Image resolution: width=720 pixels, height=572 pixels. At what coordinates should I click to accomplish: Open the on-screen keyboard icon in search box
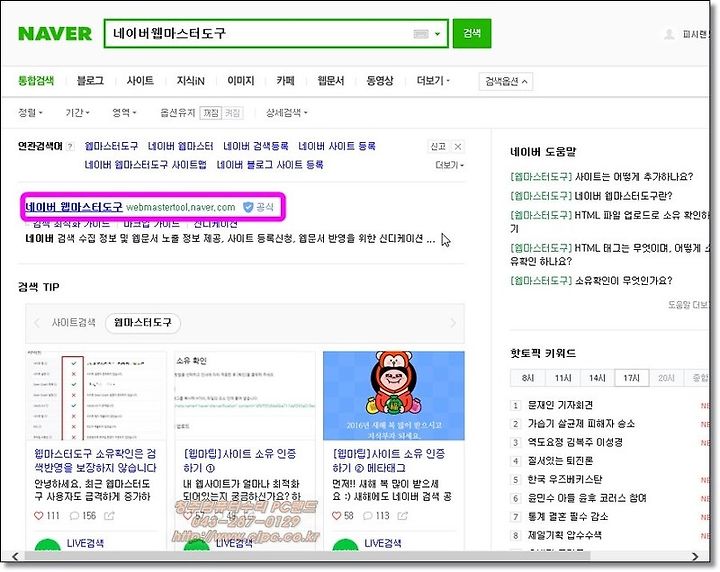point(421,34)
